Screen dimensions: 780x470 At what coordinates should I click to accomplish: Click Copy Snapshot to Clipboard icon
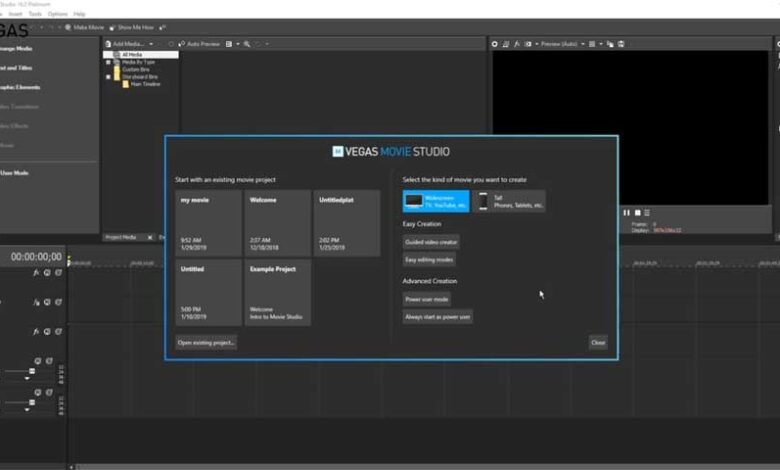(610, 44)
